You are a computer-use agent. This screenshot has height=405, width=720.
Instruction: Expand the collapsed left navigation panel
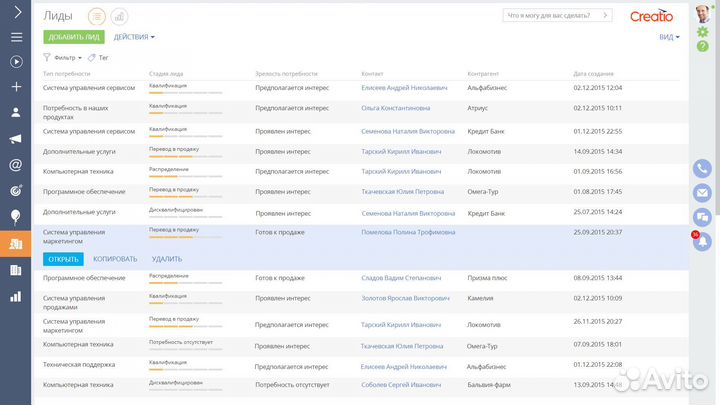16,13
